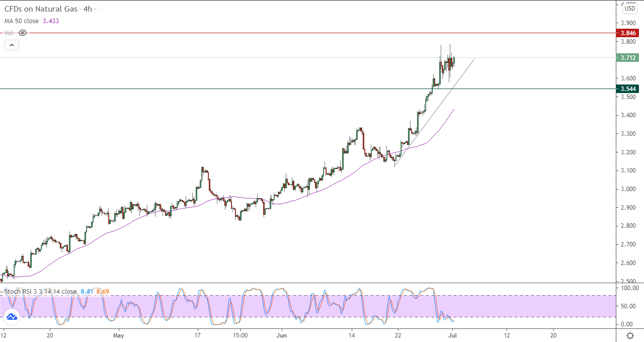Select the 3.846 resistance price label

point(628,33)
